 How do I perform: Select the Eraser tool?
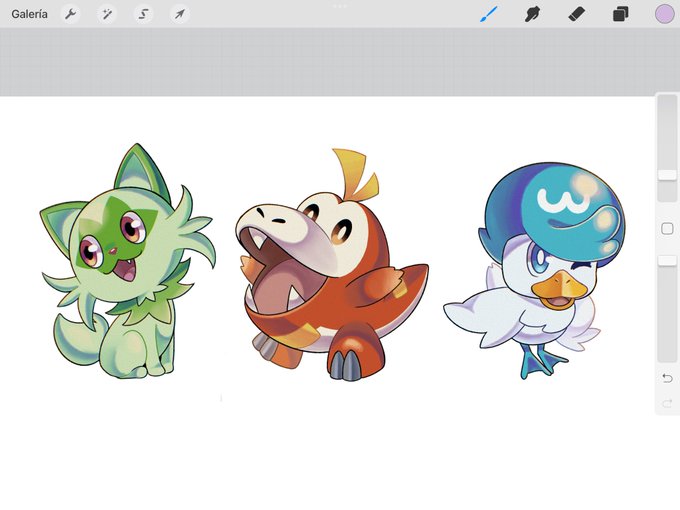tap(576, 14)
